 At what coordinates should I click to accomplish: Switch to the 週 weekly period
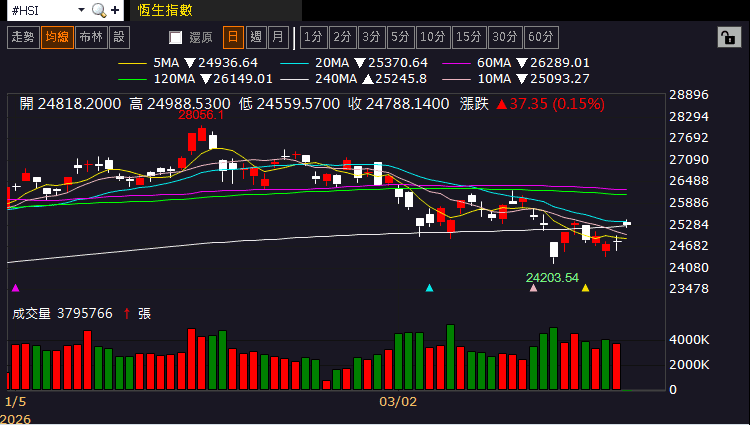click(255, 37)
